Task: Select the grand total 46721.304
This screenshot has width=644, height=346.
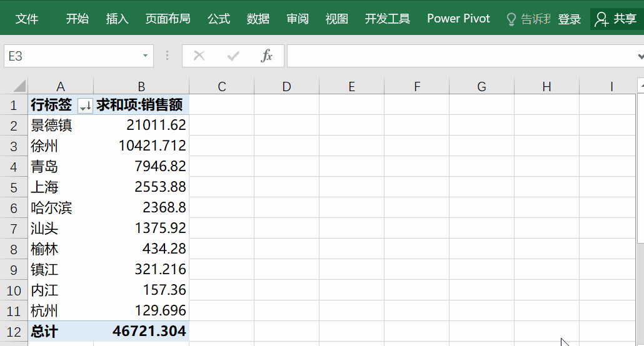Action: click(141, 331)
